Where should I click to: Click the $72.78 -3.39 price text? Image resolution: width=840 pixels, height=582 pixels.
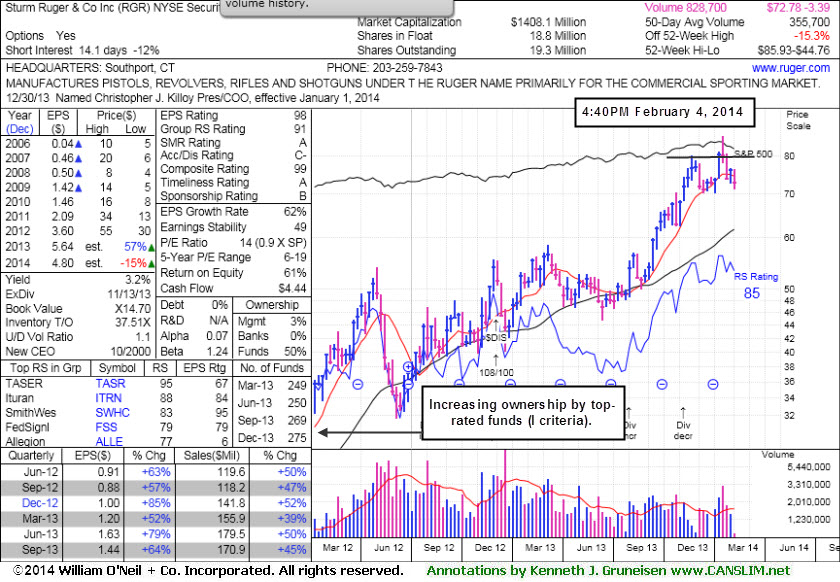pyautogui.click(x=798, y=8)
